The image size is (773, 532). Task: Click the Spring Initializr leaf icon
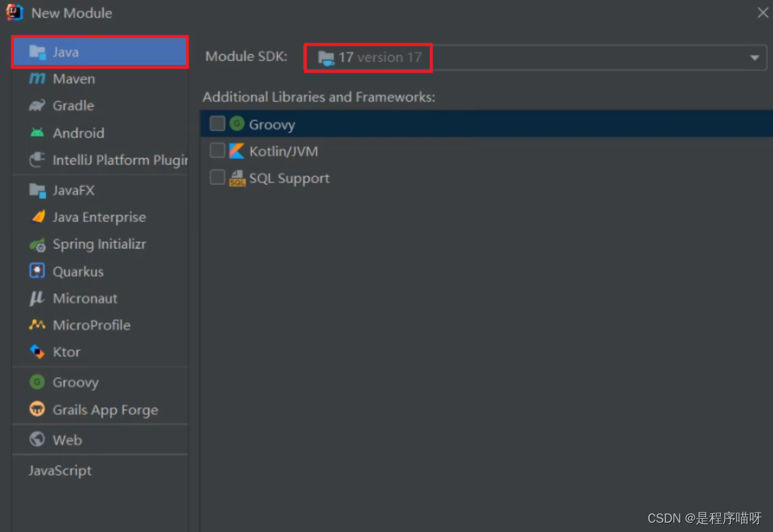[x=37, y=244]
